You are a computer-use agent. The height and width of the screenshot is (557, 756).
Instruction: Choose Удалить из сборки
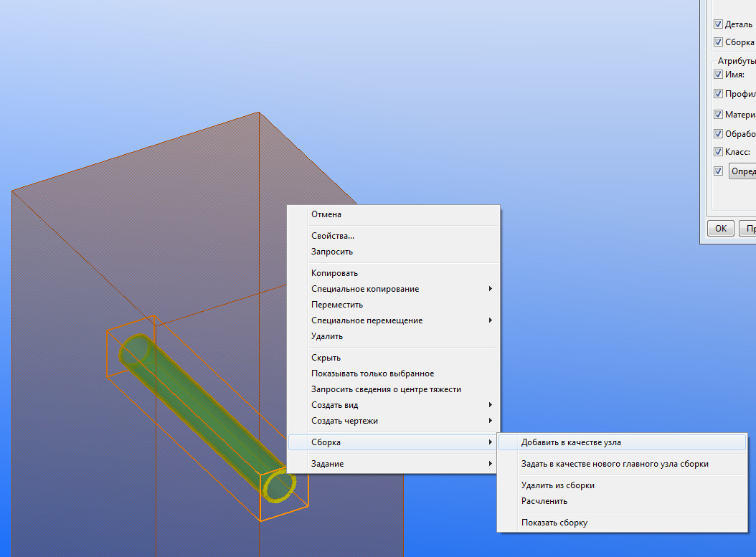(557, 485)
